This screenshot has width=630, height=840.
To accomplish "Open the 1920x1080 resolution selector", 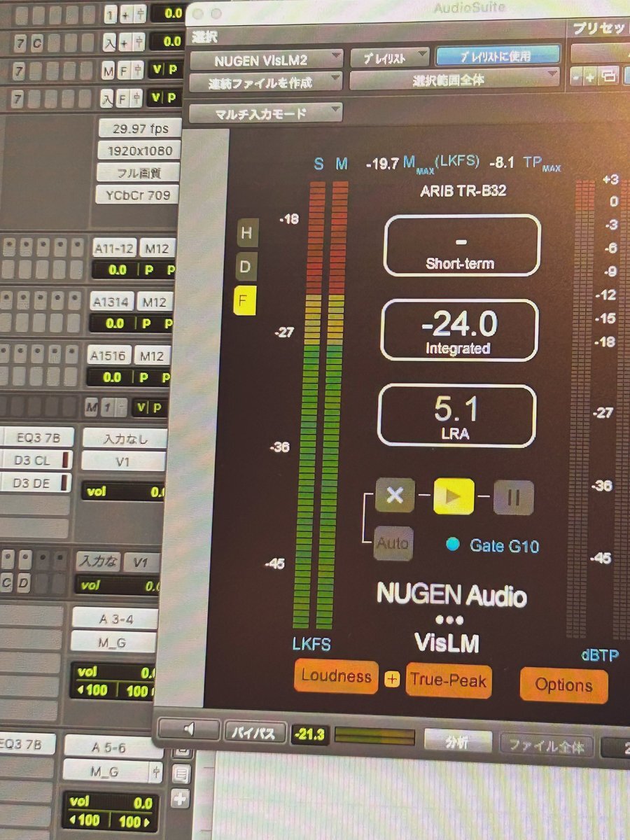I will tap(139, 150).
